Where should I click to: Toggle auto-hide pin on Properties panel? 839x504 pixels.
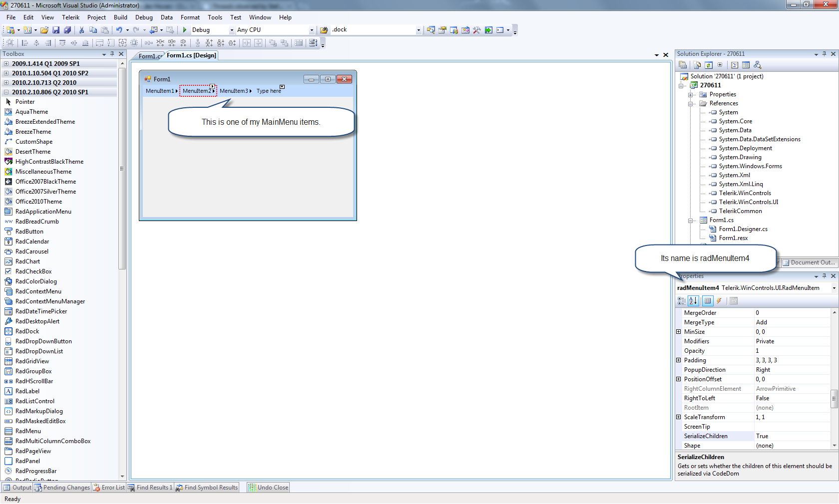point(825,276)
